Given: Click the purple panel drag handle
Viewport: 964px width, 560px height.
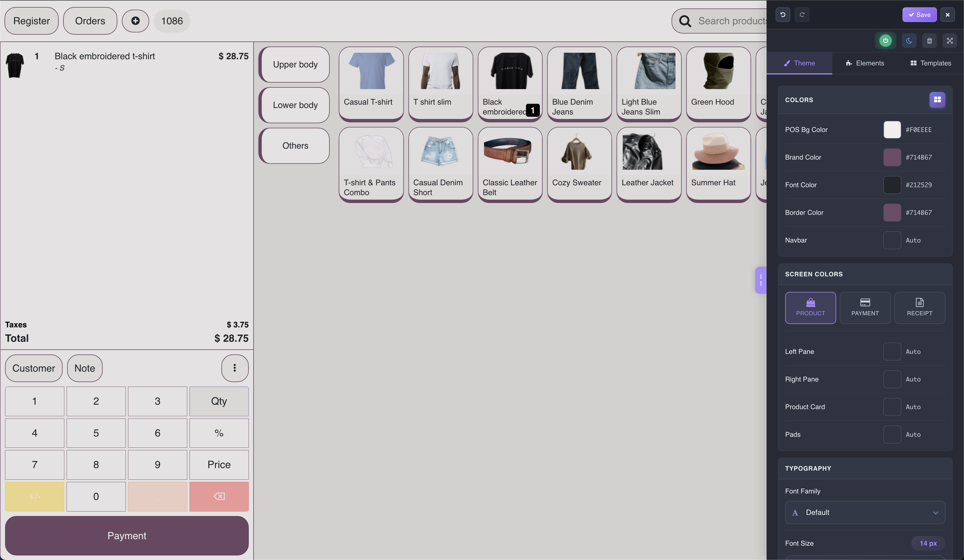Looking at the screenshot, I should pyautogui.click(x=760, y=280).
